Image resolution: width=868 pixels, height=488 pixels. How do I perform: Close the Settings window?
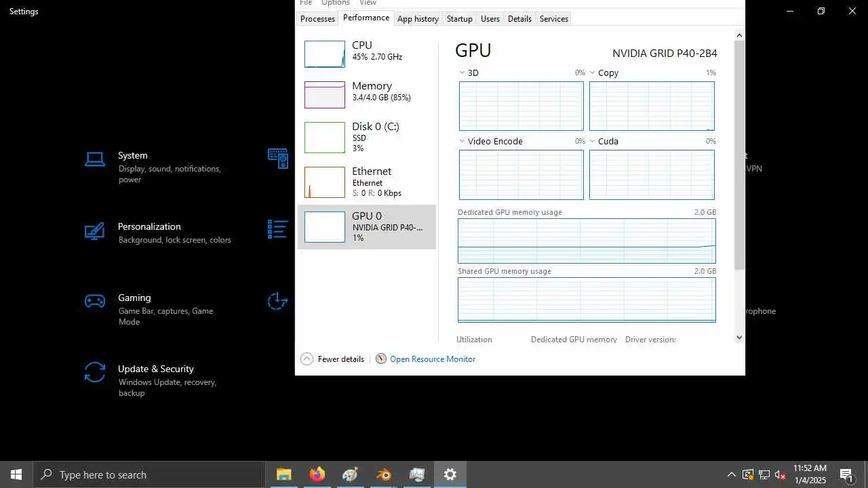click(x=852, y=11)
